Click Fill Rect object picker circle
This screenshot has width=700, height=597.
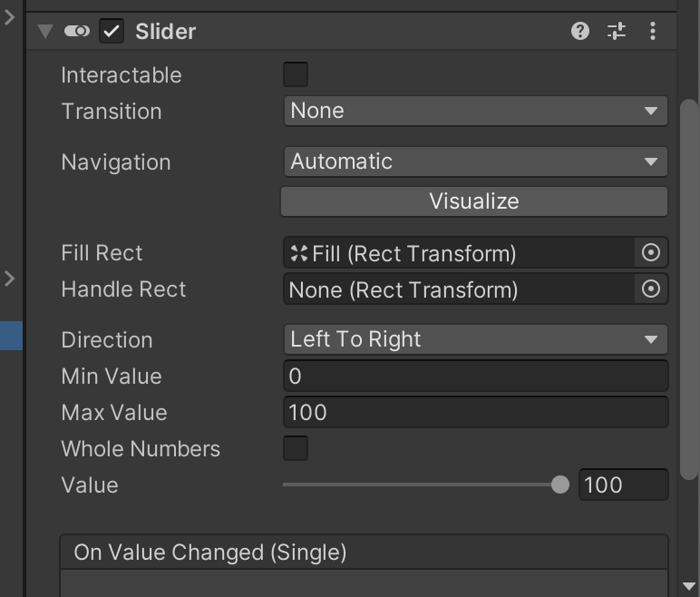pyautogui.click(x=651, y=253)
